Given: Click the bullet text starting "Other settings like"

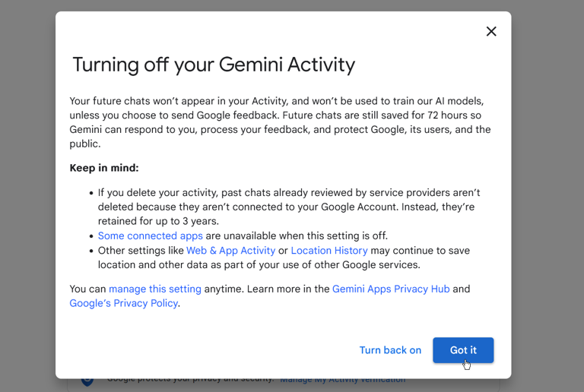Looking at the screenshot, I should coord(141,251).
